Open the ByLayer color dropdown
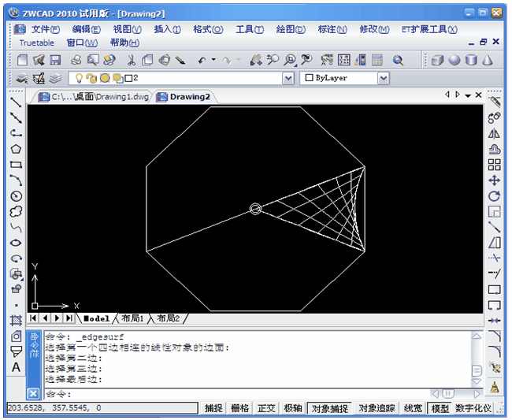The image size is (512, 420). click(x=384, y=78)
